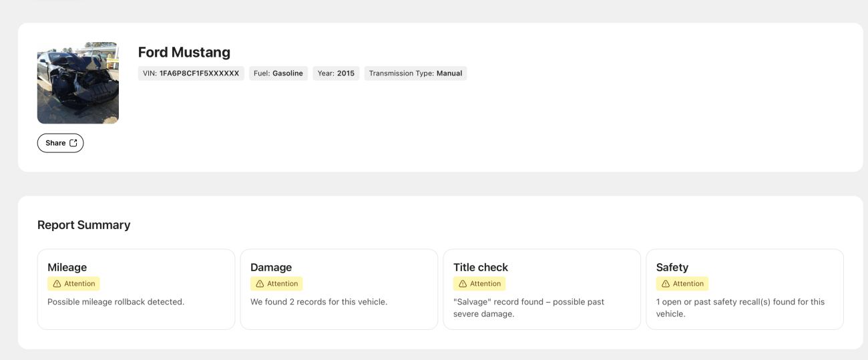Open the Damage summary card heading
Viewport: 868px width, 360px height.
tap(271, 267)
